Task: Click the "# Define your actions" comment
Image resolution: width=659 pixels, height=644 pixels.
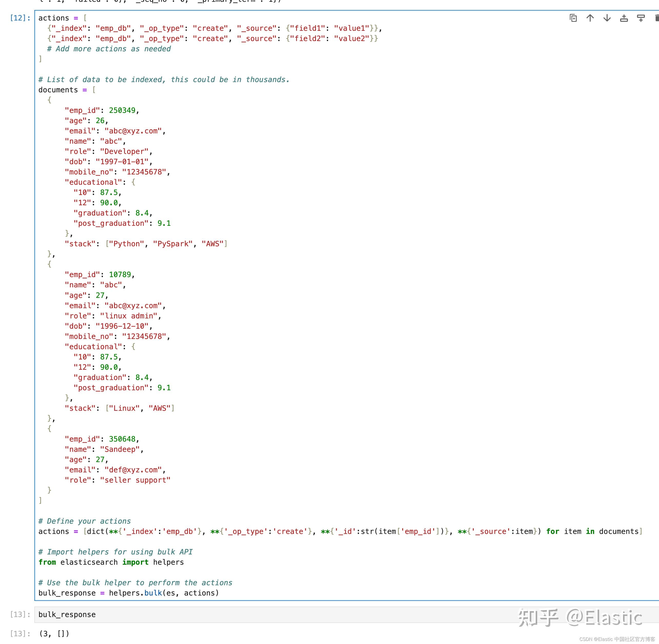Action: (x=84, y=521)
